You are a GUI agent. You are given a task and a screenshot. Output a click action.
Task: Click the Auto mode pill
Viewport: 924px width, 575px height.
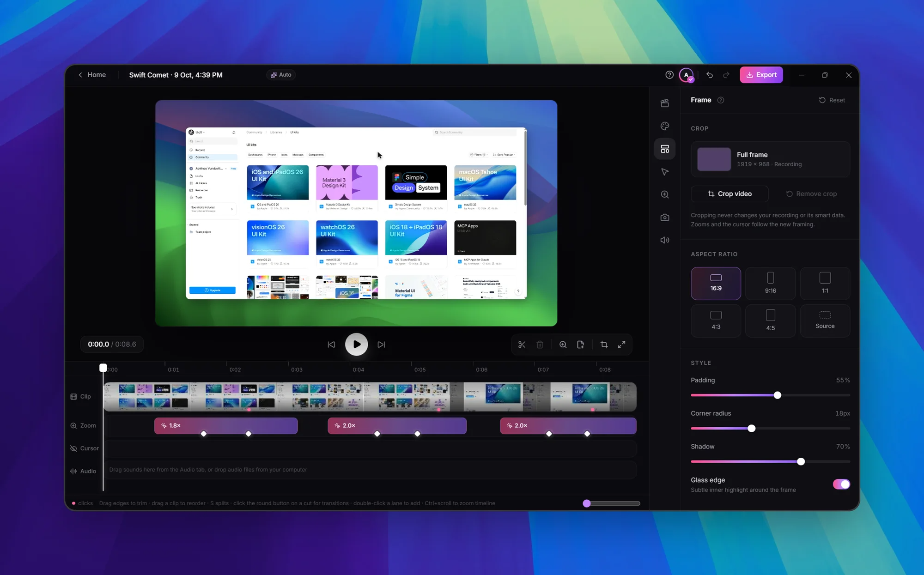(281, 75)
